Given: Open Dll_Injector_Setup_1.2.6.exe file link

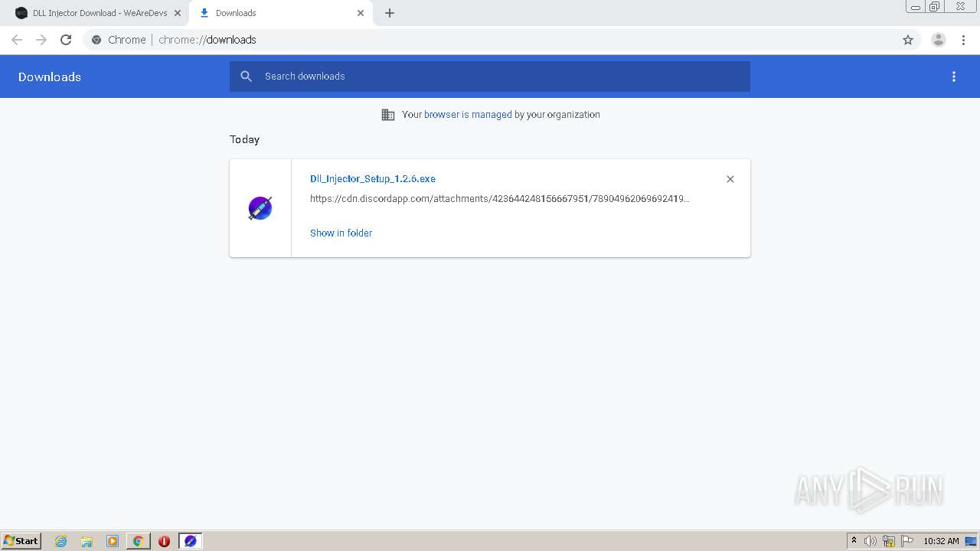Looking at the screenshot, I should (x=373, y=179).
